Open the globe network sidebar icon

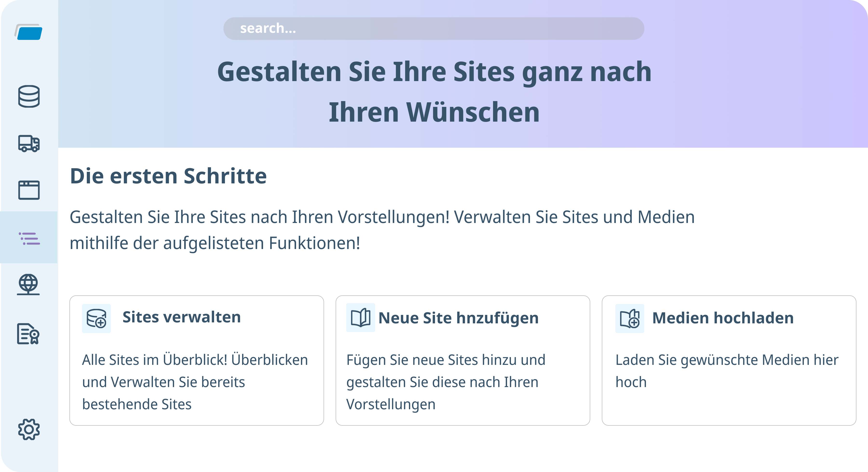coord(28,285)
